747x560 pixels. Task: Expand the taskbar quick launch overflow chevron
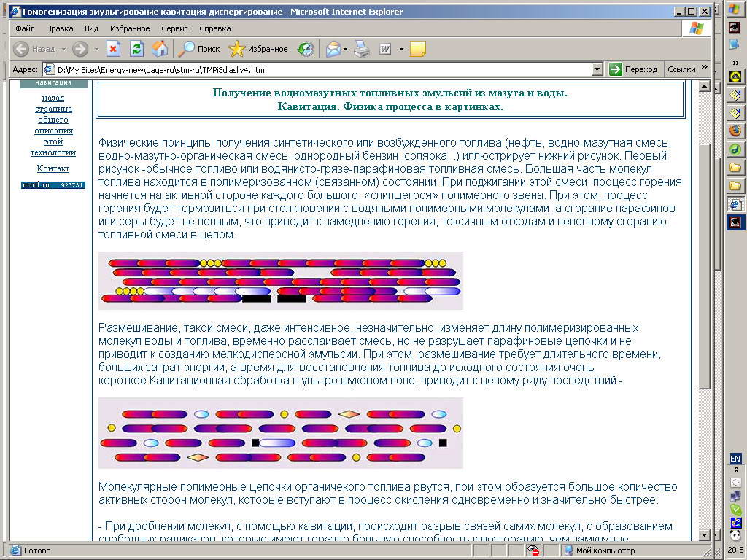pos(735,63)
